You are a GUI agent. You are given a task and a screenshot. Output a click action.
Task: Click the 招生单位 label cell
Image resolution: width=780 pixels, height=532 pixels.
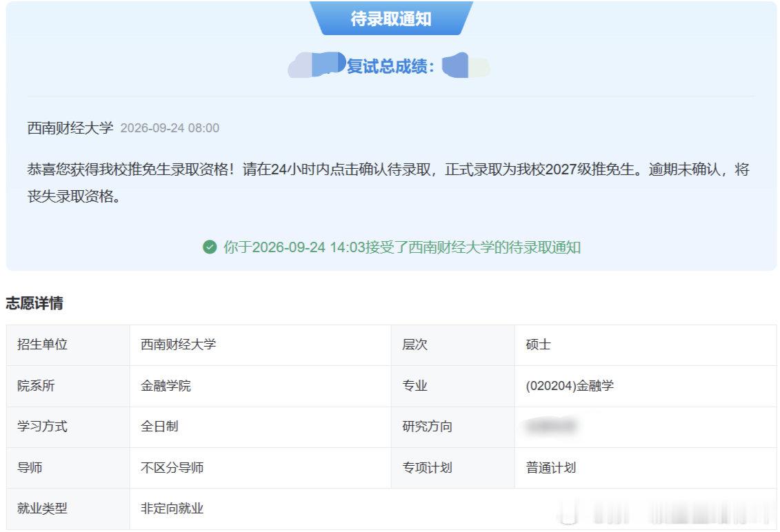point(68,345)
